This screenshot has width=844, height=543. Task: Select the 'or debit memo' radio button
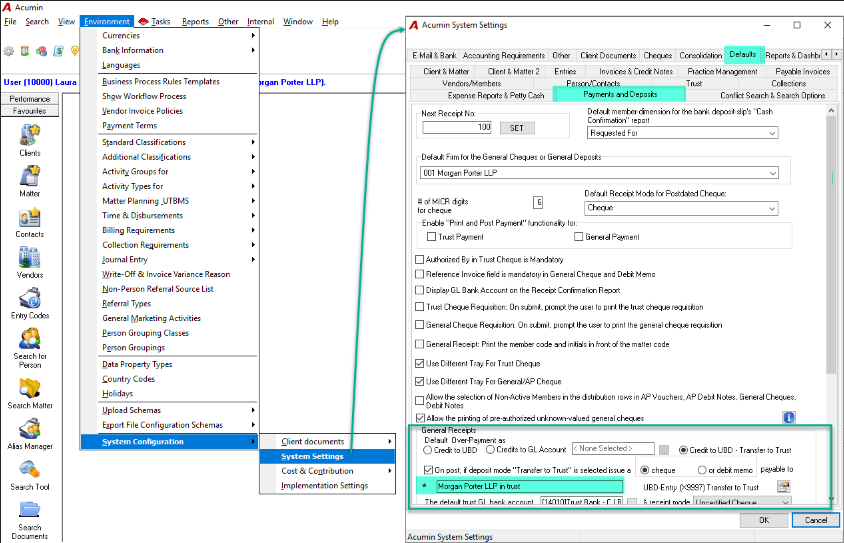(x=702, y=470)
